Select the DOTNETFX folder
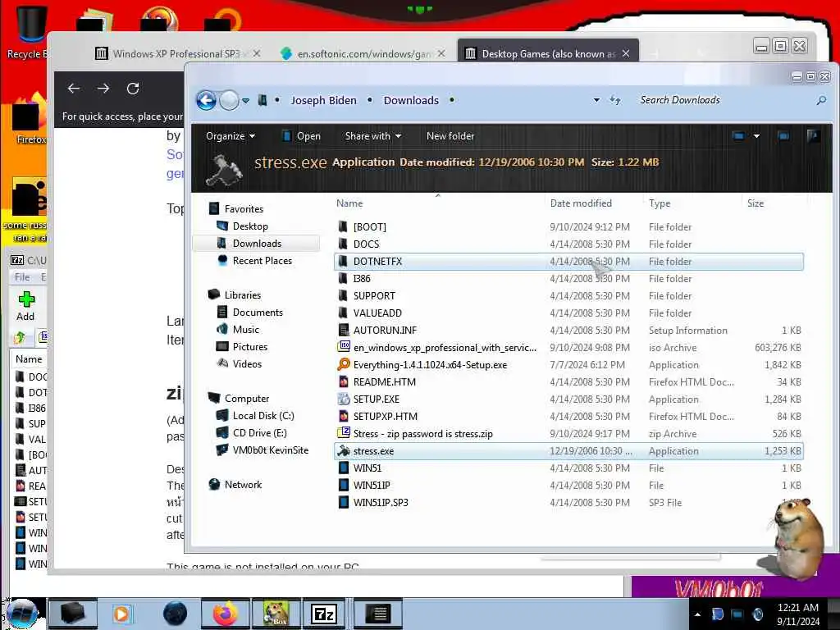Screen dimensions: 840x630 click(x=568, y=262)
